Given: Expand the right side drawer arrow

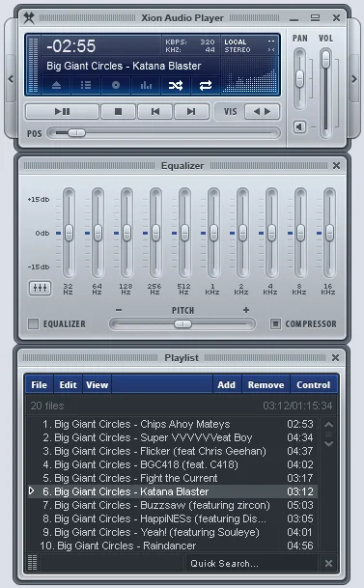Looking at the screenshot, I should coord(354,79).
